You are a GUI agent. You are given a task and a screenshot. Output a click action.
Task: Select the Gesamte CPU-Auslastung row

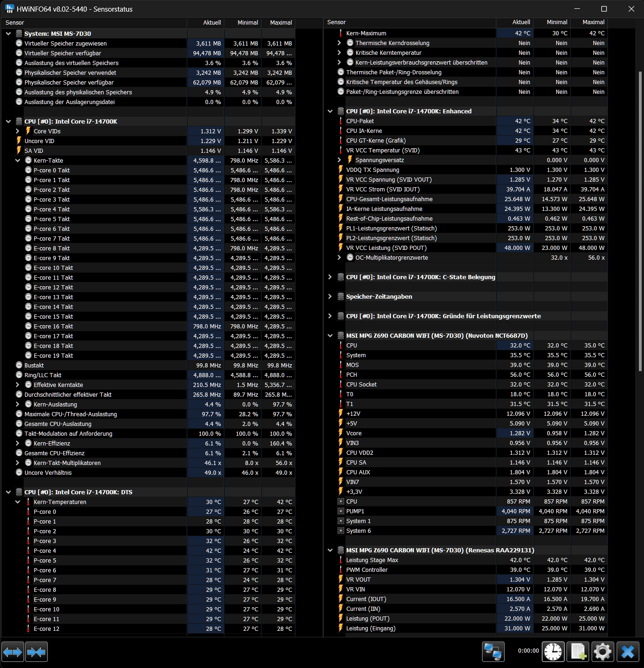point(149,424)
